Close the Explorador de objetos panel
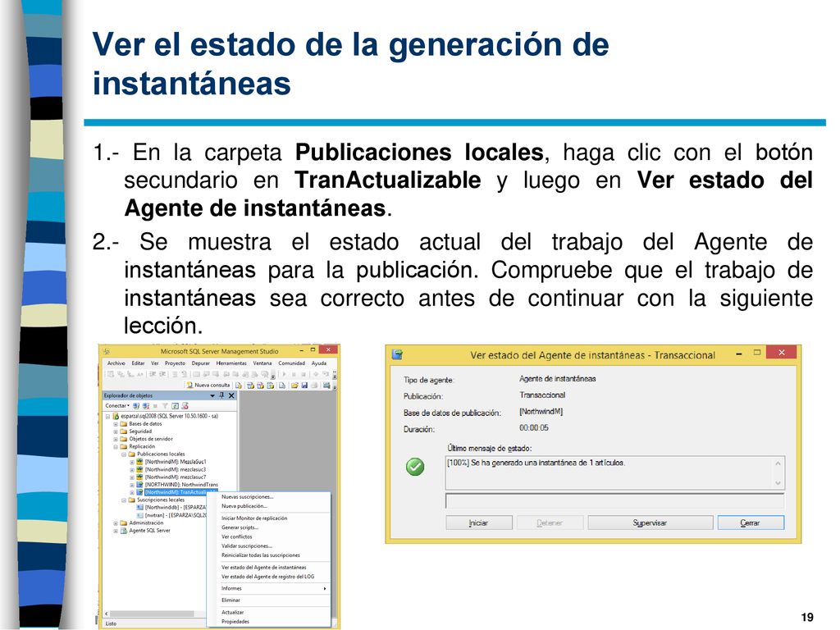 (231, 395)
